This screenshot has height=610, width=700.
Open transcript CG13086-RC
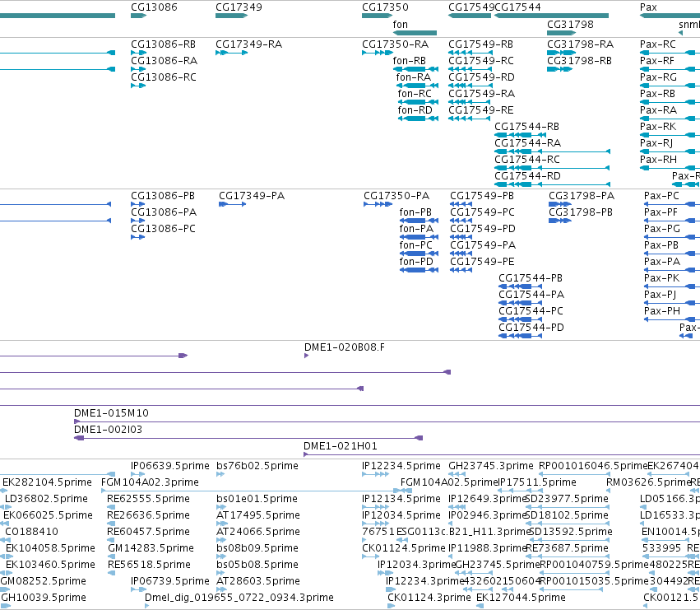[x=164, y=77]
